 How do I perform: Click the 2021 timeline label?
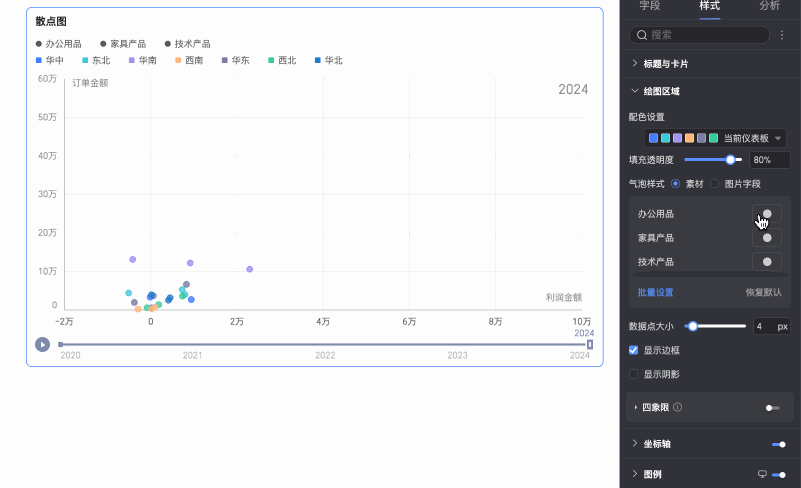coord(193,355)
